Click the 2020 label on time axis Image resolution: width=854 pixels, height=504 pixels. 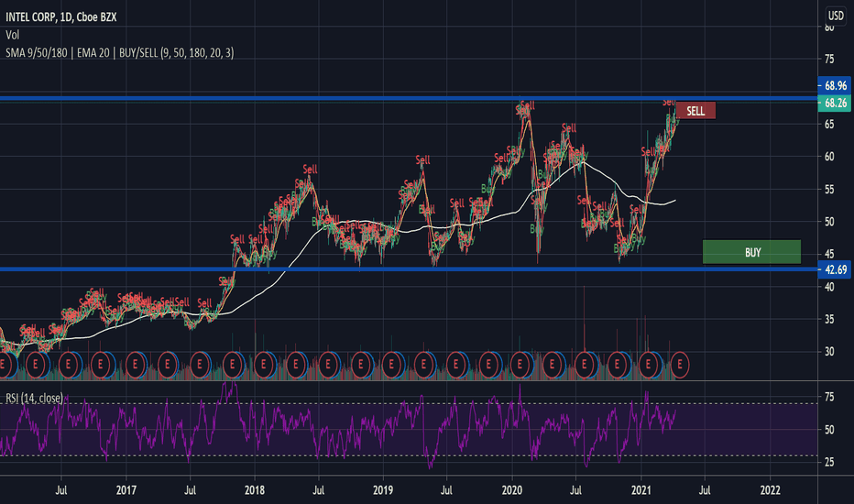[512, 490]
